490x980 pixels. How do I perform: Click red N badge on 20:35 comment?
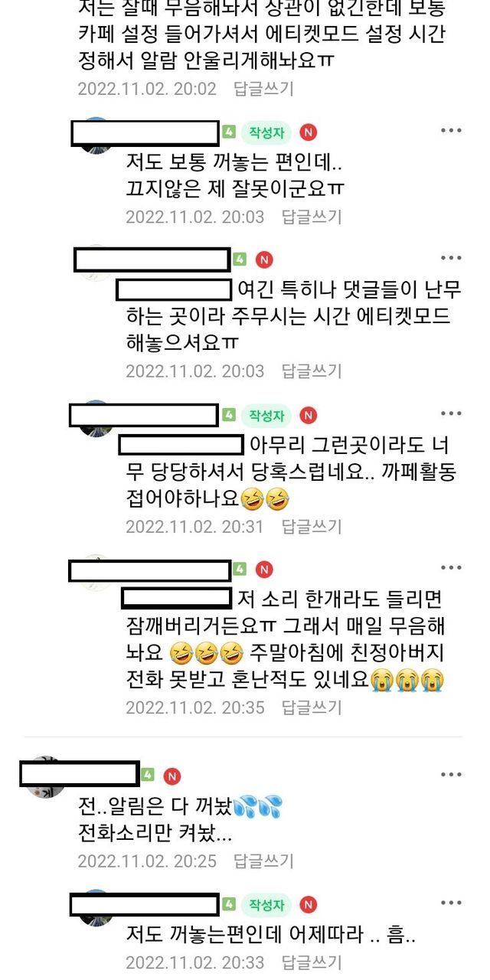pyautogui.click(x=263, y=570)
